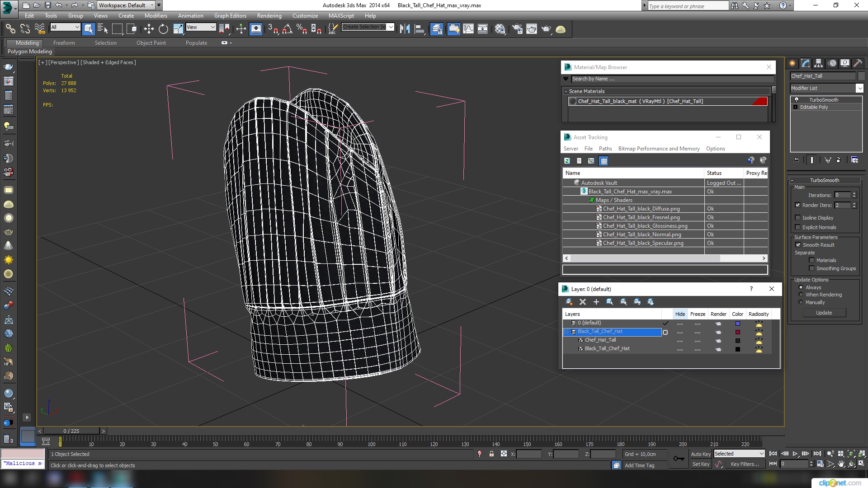Select the Manually update option
The image size is (868, 488).
(801, 302)
